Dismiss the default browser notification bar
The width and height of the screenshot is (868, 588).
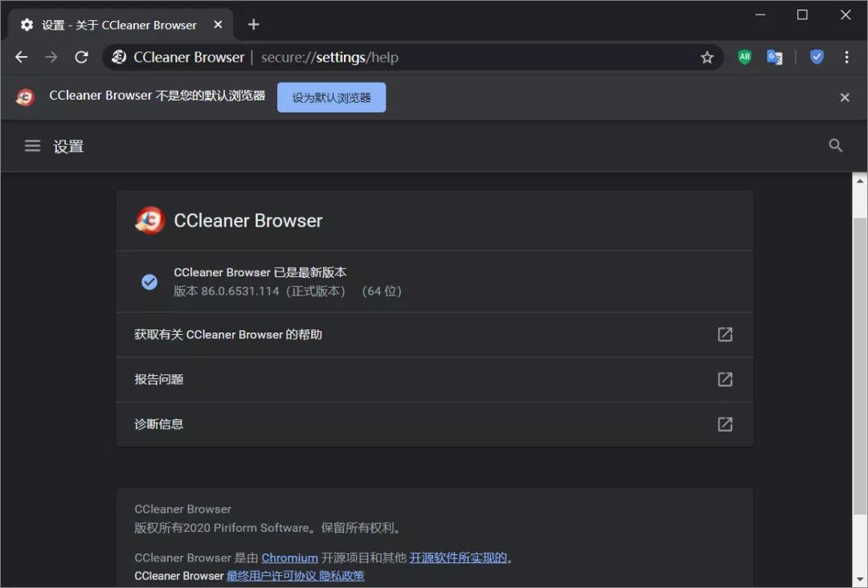click(x=845, y=97)
